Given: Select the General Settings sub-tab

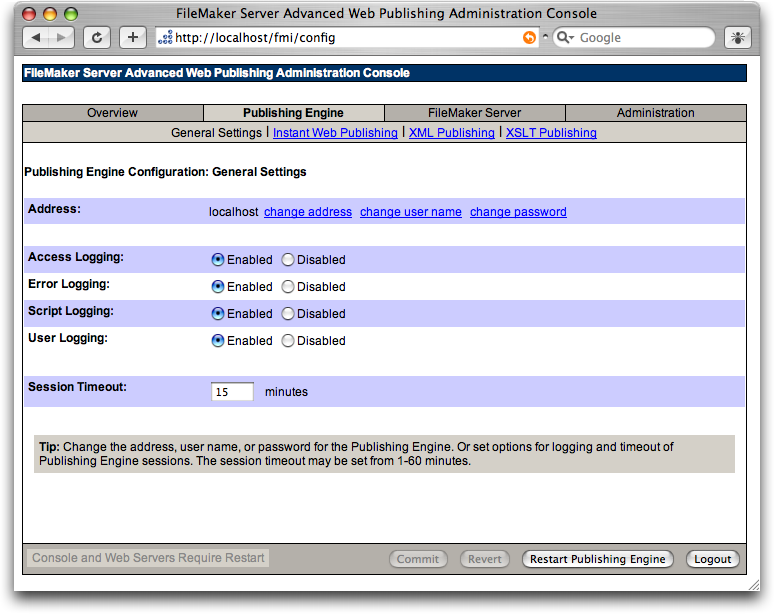Looking at the screenshot, I should coord(216,133).
